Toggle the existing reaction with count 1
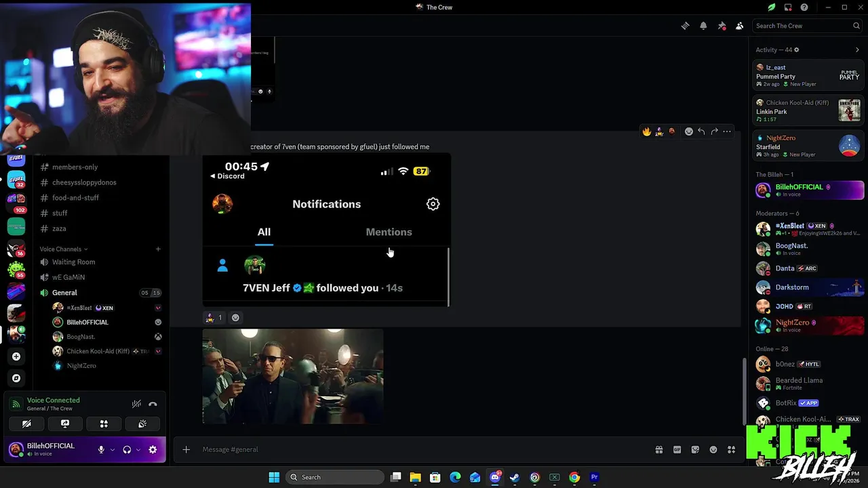868x488 pixels. (214, 317)
